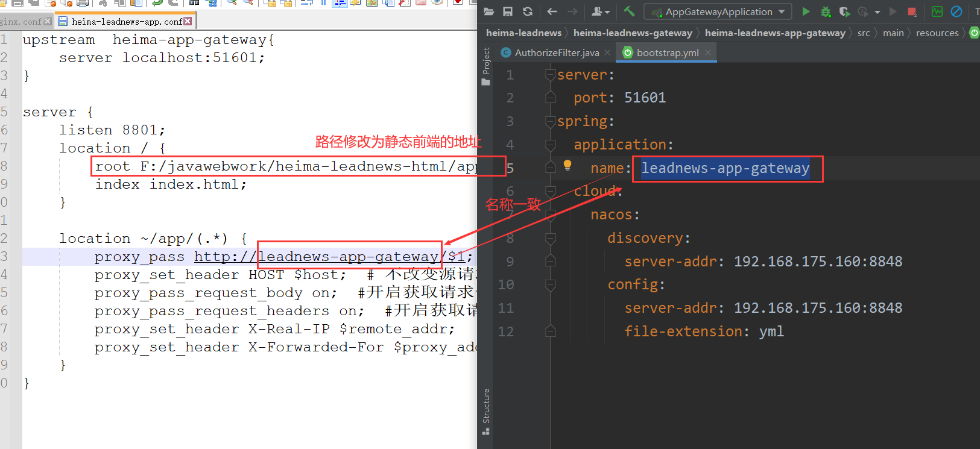The height and width of the screenshot is (449, 980).
Task: Click 'location ~/app/(.*)' line in Notepad++
Action: (x=153, y=239)
